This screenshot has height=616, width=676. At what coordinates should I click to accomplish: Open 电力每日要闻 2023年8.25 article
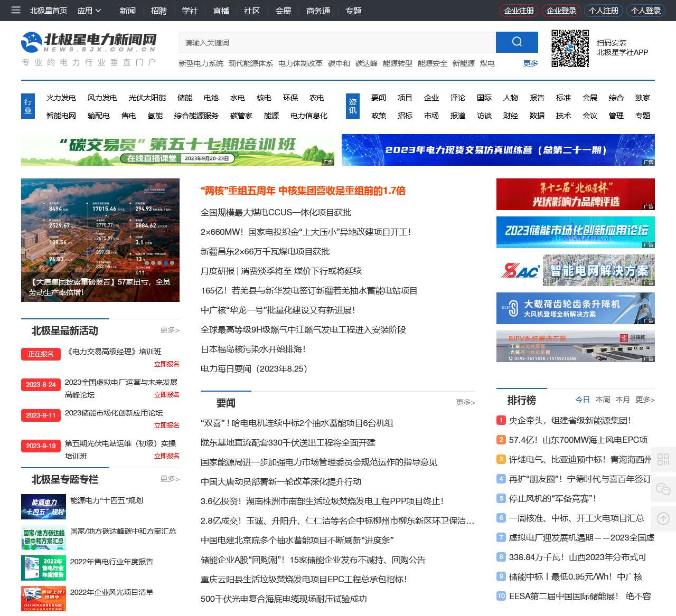254,369
